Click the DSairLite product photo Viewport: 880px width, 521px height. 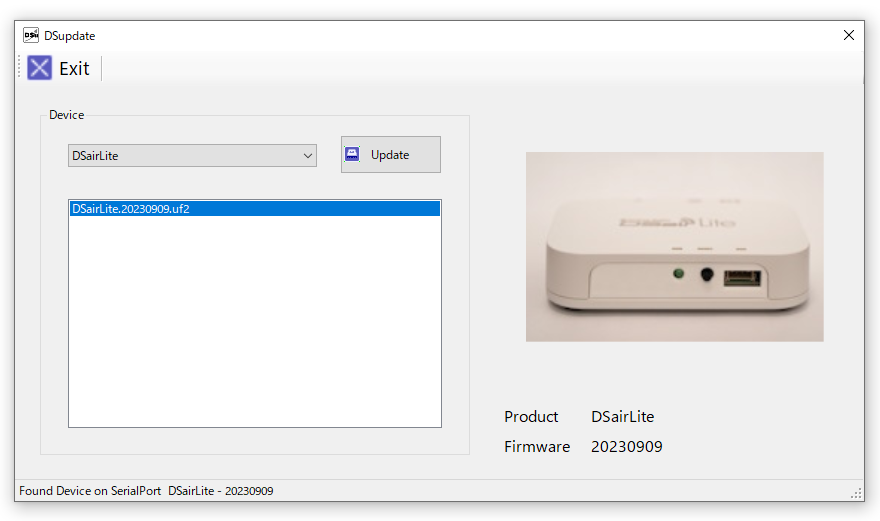click(x=675, y=246)
